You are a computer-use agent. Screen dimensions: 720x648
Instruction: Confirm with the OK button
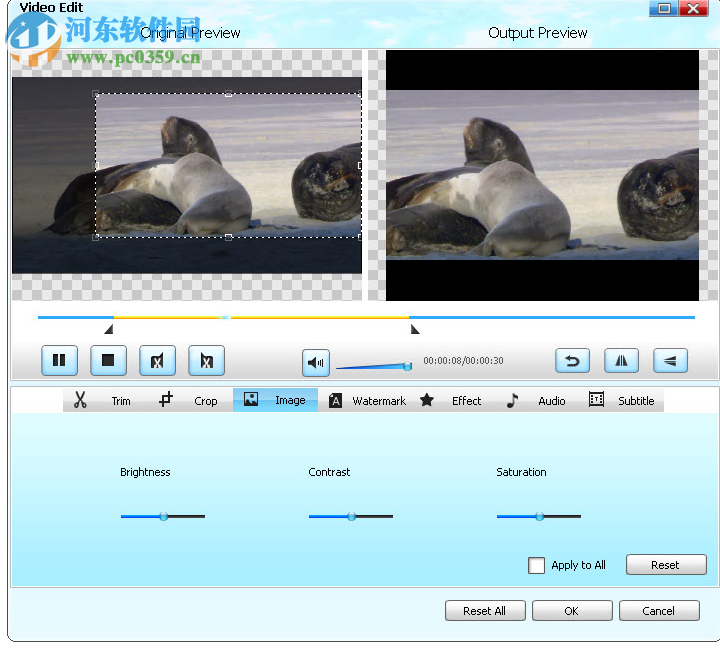coord(572,611)
